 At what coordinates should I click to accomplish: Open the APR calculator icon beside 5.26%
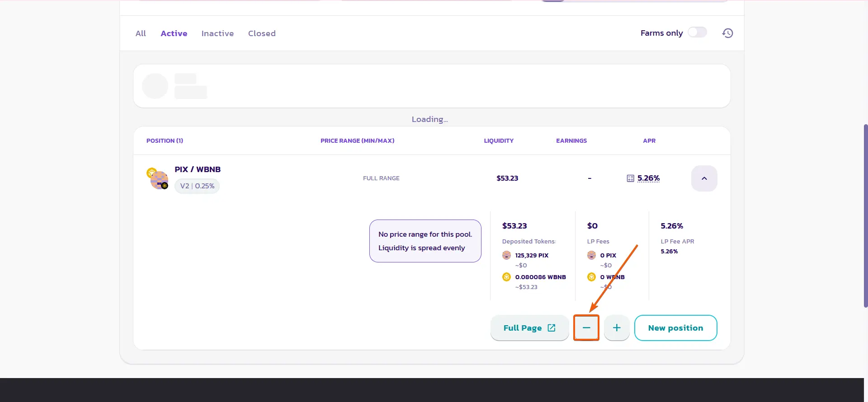click(630, 178)
